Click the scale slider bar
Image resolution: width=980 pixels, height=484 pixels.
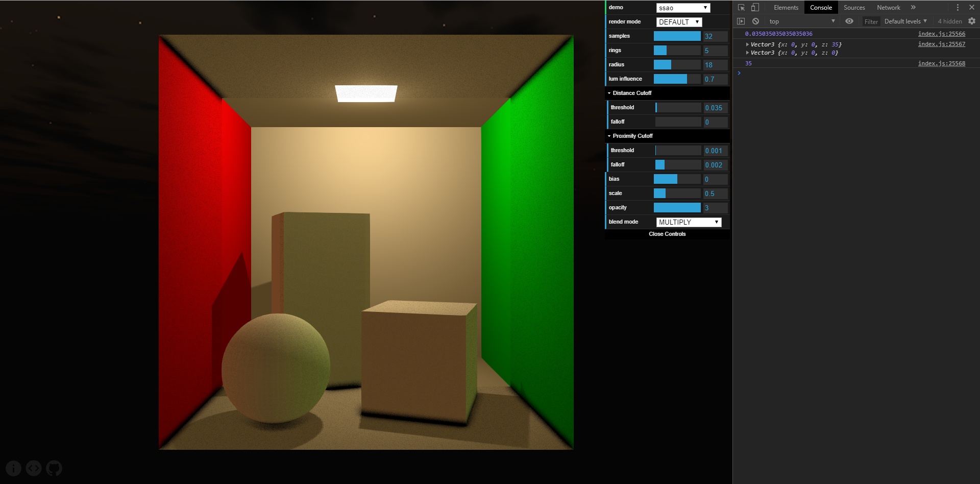coord(677,193)
